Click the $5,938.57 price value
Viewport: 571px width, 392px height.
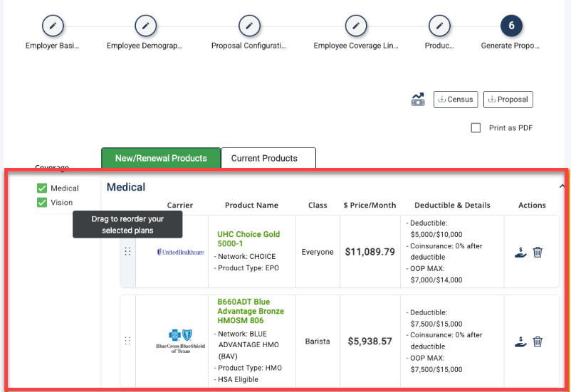point(370,341)
